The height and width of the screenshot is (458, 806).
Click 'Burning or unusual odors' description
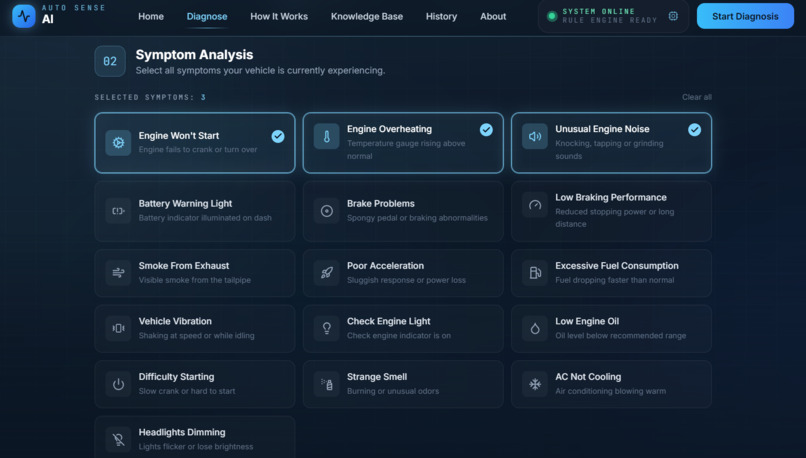(393, 391)
